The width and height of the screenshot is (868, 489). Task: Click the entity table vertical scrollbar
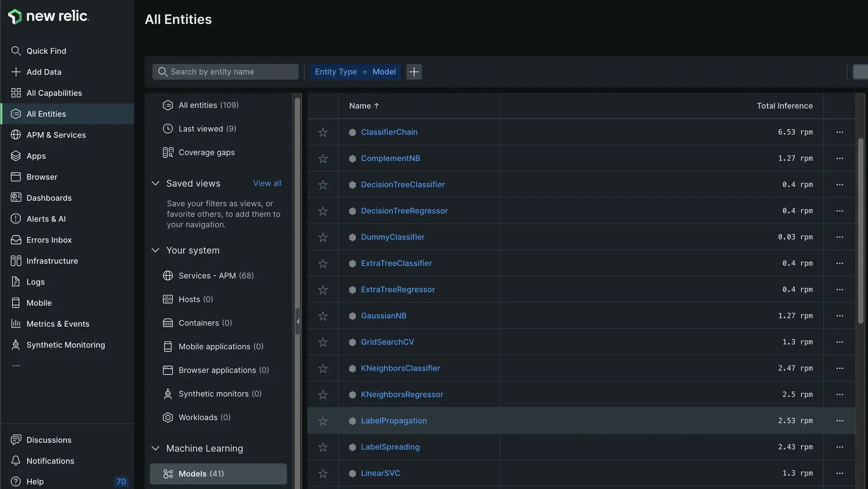pos(860,231)
